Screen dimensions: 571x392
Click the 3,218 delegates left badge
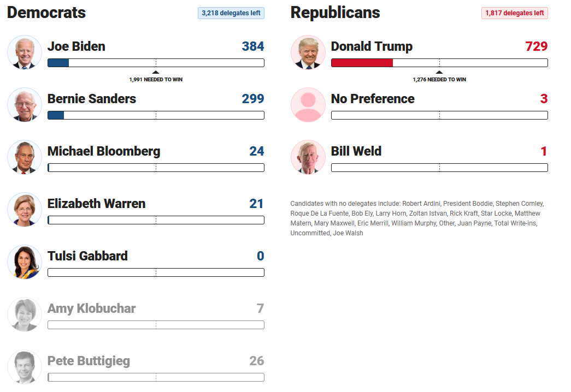coord(231,13)
